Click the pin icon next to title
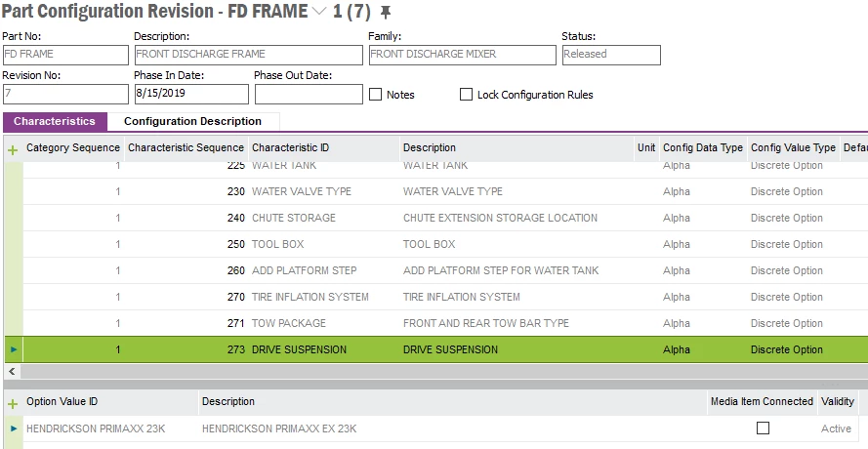868x449 pixels. pyautogui.click(x=385, y=14)
